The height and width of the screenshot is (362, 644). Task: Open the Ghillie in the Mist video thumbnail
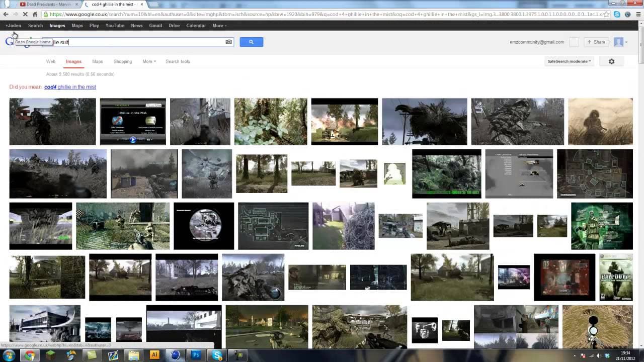point(133,122)
